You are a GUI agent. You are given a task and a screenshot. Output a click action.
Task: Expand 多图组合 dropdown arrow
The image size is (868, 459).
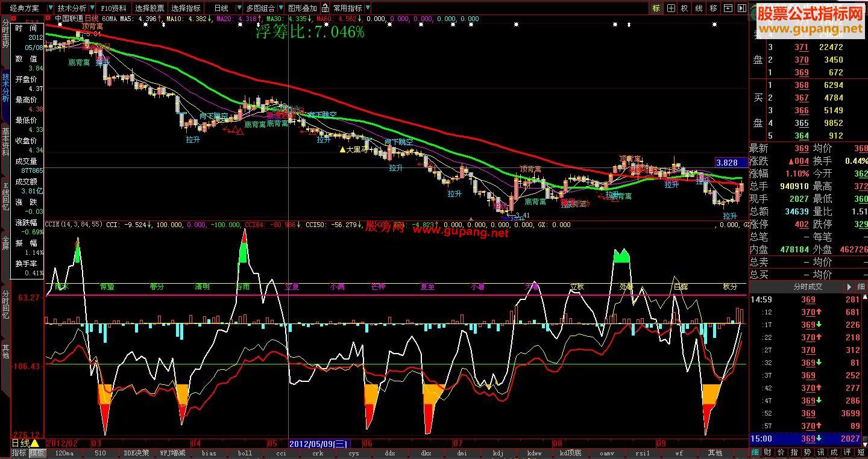point(280,8)
